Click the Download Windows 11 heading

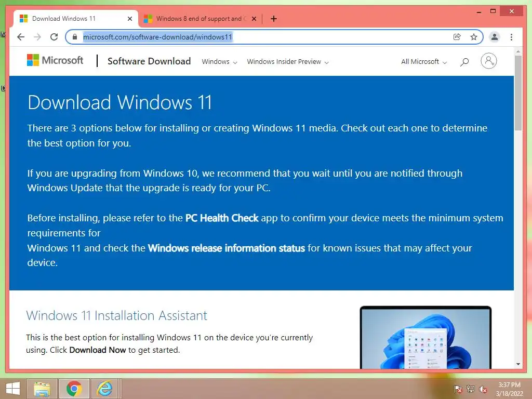click(120, 102)
